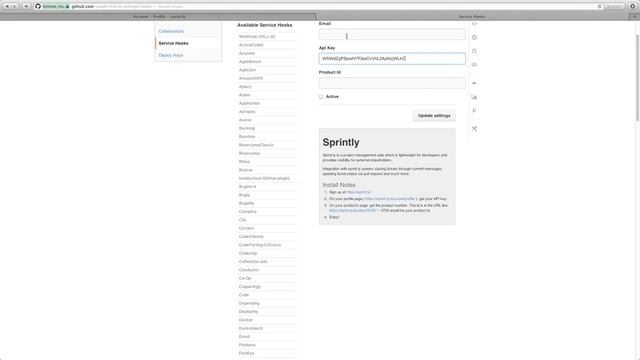Select the Docker service hook
Screen dimensions: 640x360
(x=246, y=320)
